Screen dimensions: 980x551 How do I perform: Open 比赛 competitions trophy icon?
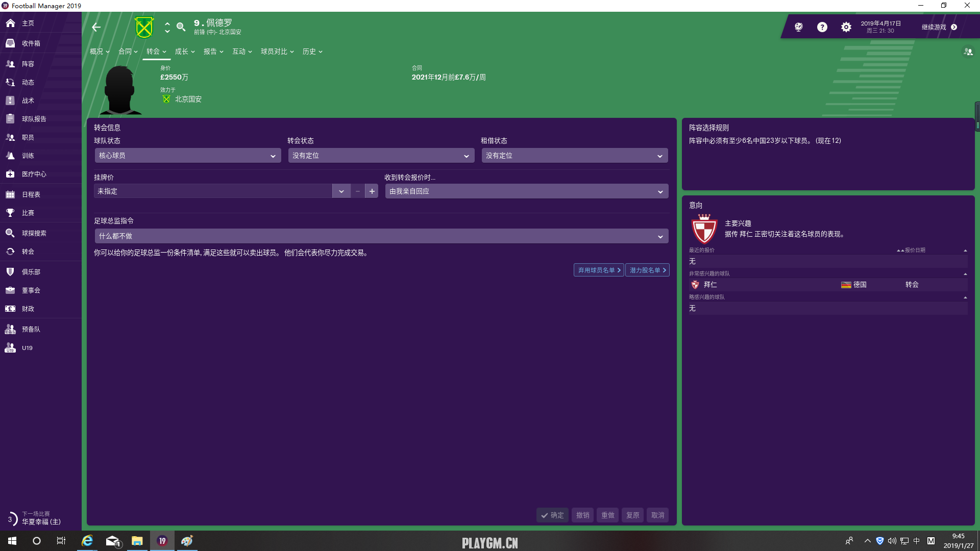10,213
